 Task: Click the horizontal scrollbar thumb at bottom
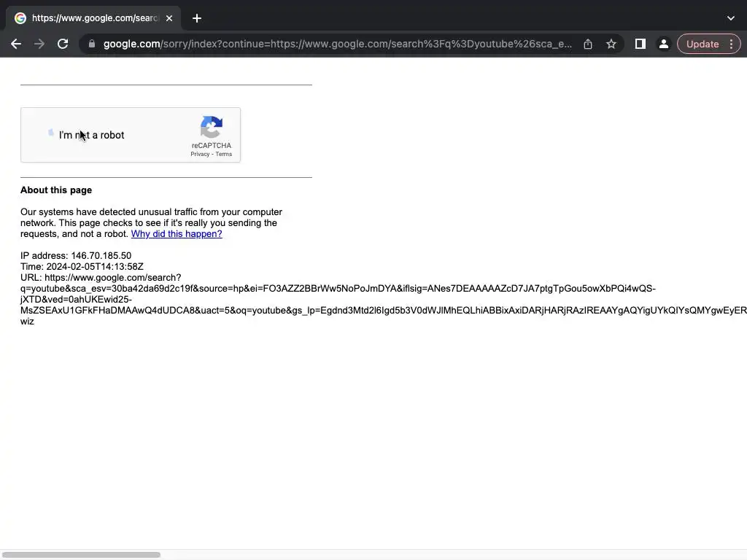click(82, 555)
